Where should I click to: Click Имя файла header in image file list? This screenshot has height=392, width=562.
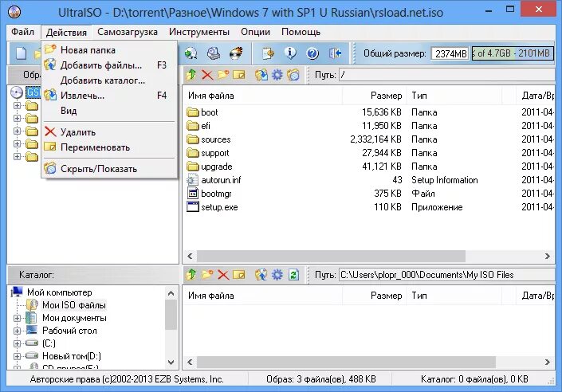pos(263,96)
